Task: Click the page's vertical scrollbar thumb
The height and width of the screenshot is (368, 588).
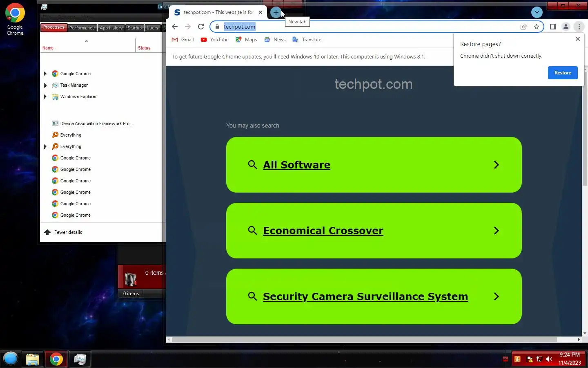Action: (585, 129)
